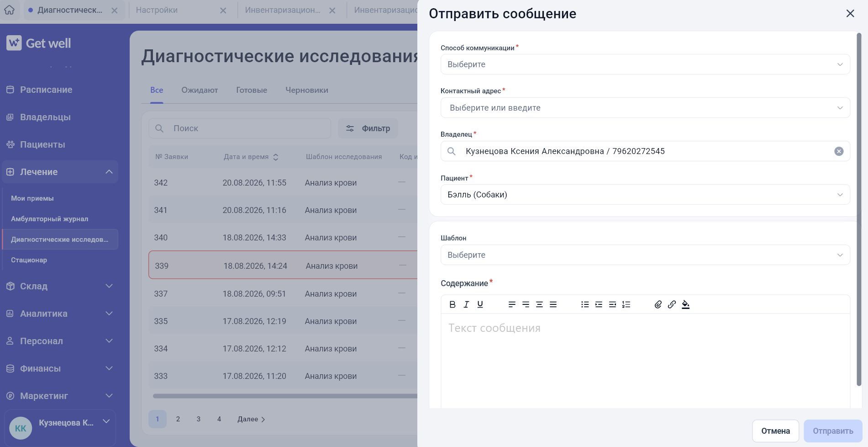Select request row 342
Image resolution: width=868 pixels, height=447 pixels.
tap(283, 183)
